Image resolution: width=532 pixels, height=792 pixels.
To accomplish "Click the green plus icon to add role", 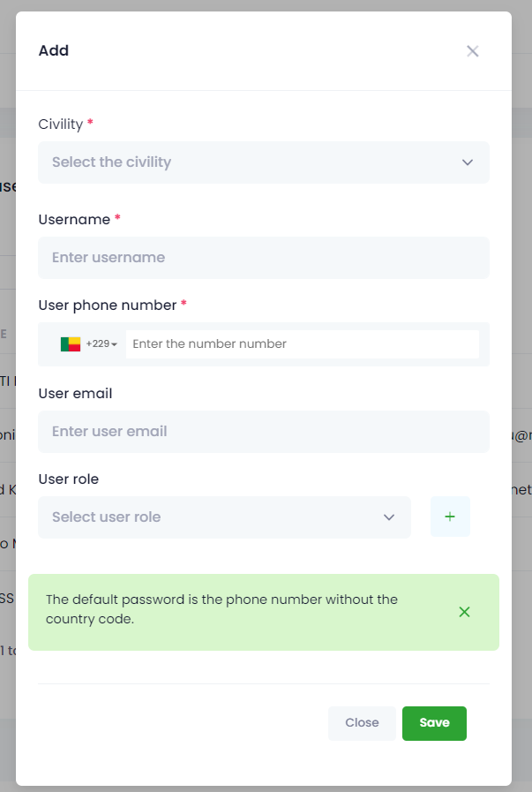I will tap(450, 517).
